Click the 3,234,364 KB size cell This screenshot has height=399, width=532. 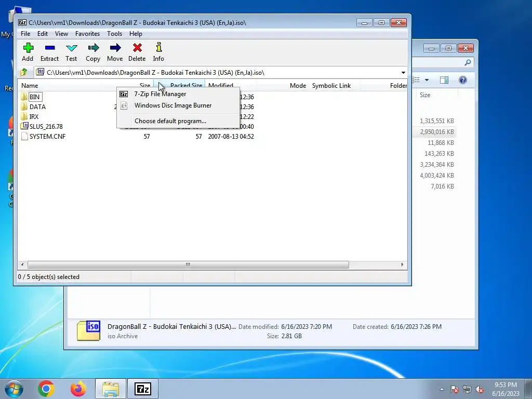point(436,165)
